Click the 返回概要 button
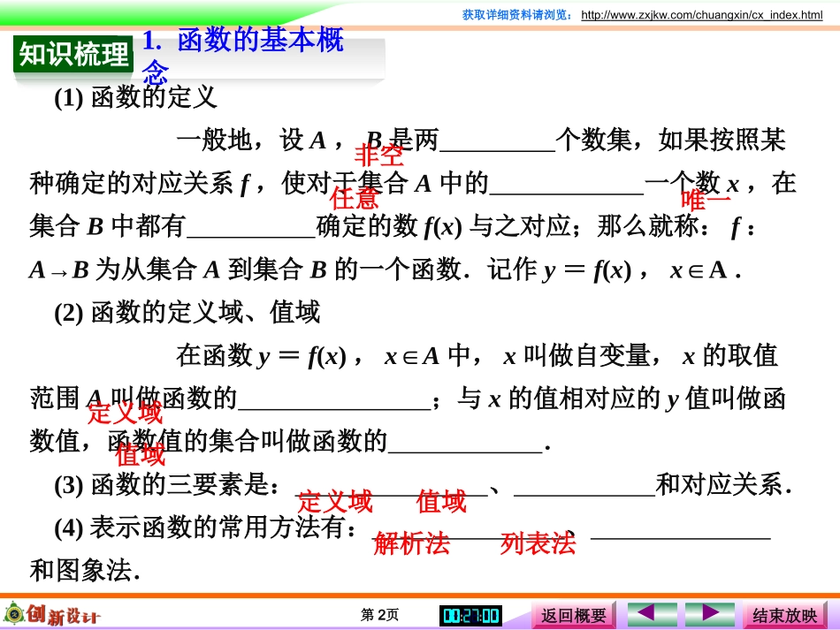840x630 pixels. [x=573, y=615]
